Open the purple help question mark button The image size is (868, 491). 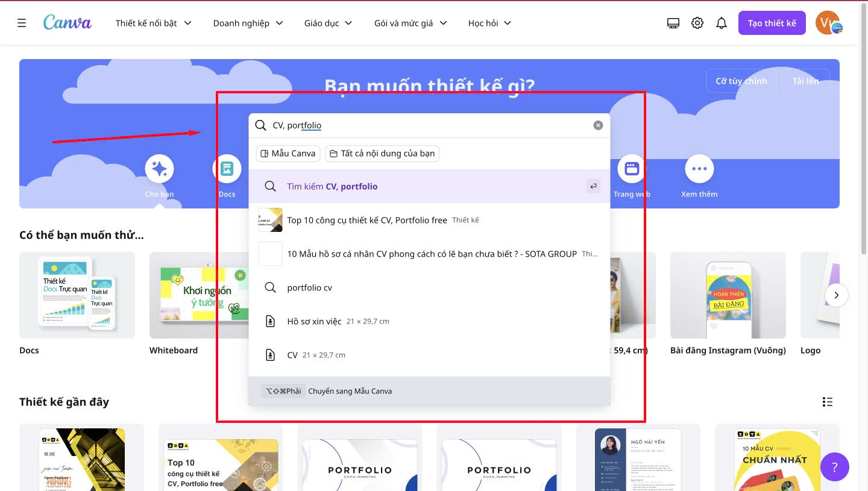tap(835, 467)
